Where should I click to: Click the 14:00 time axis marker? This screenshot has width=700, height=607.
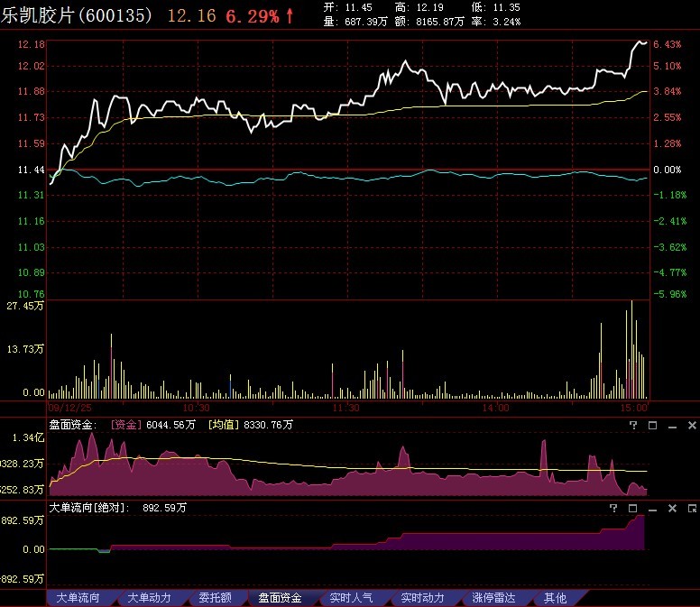495,408
